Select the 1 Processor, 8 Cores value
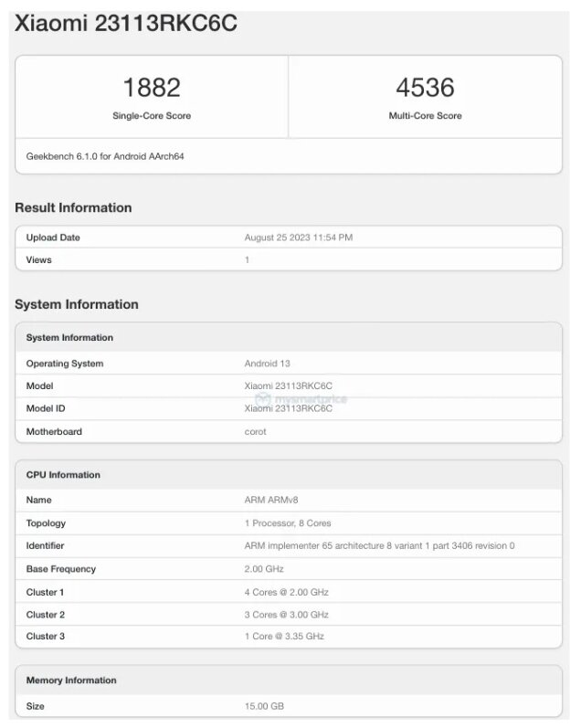 (288, 523)
